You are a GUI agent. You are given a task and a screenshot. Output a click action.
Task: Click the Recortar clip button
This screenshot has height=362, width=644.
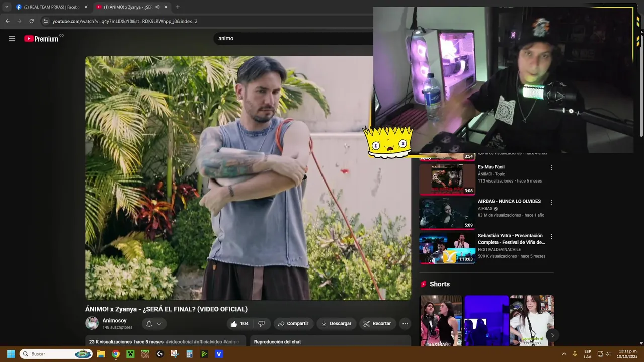377,324
